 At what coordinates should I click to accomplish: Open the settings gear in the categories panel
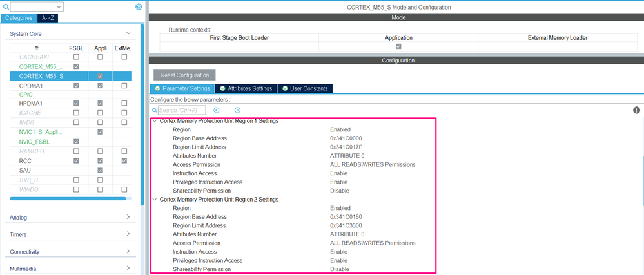pos(139,6)
